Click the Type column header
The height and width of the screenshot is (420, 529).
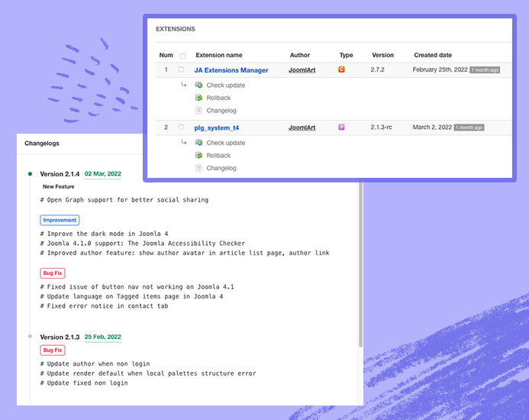pos(346,55)
